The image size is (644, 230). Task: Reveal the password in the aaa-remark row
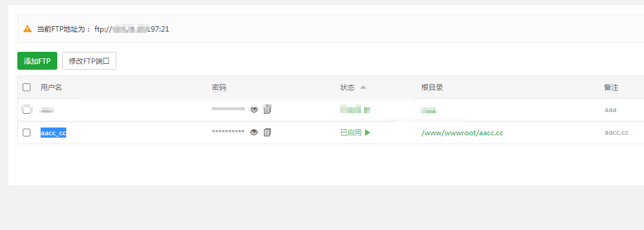254,110
